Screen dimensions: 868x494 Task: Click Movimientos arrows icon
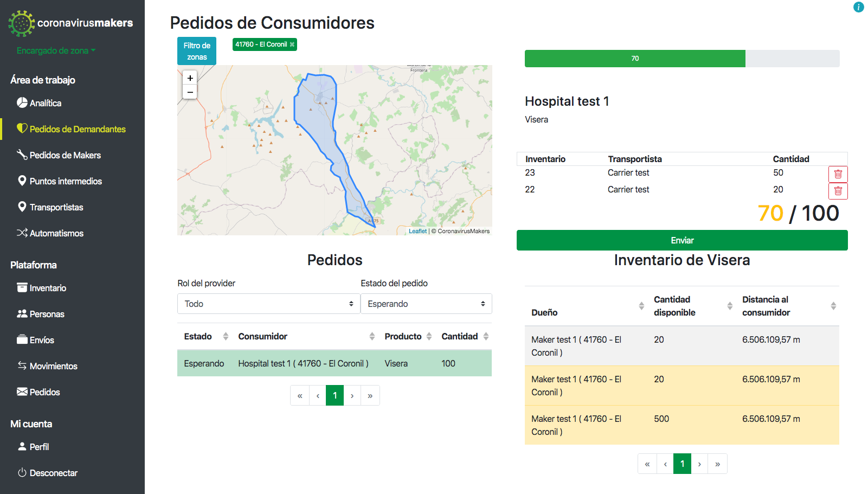(22, 365)
